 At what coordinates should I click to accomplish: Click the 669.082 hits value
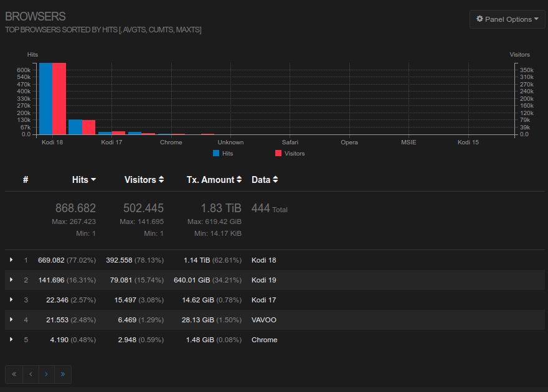(x=51, y=260)
